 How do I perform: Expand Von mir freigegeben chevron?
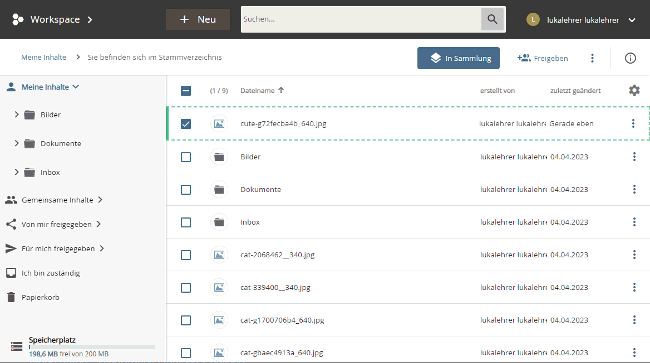(98, 224)
